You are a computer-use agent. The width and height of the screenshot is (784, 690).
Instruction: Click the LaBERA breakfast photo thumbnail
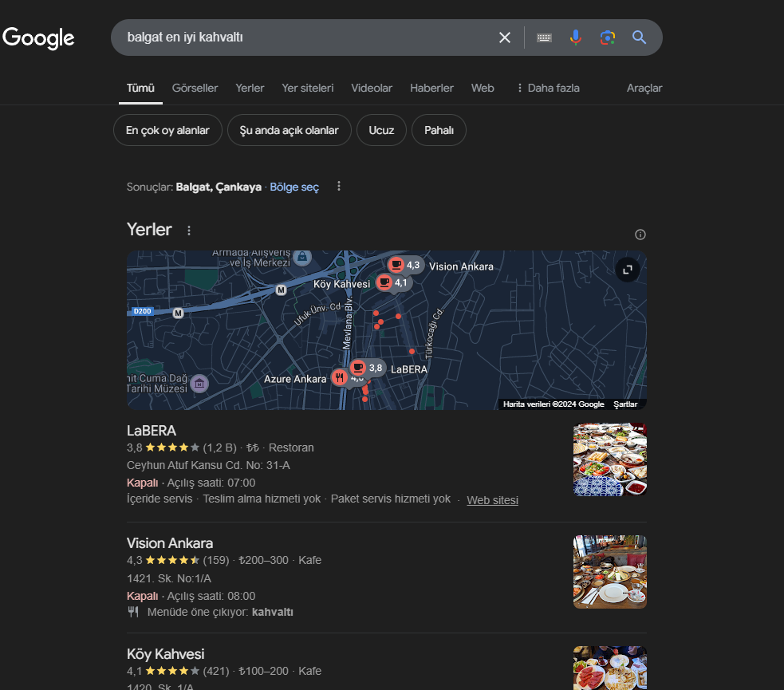pos(610,459)
